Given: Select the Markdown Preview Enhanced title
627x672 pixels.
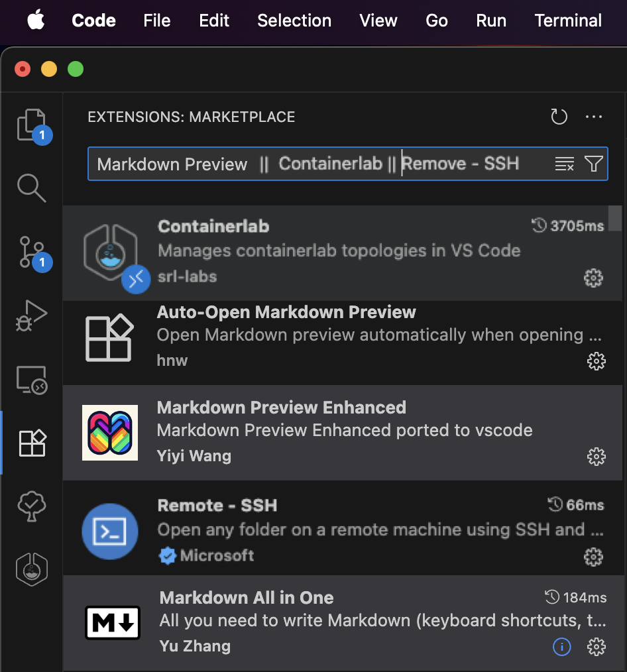Looking at the screenshot, I should 282,408.
